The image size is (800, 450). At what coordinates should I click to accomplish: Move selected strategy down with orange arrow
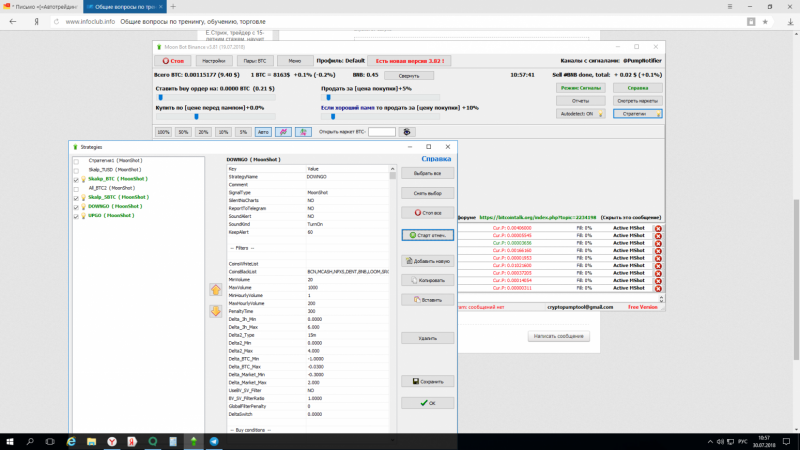click(x=216, y=311)
